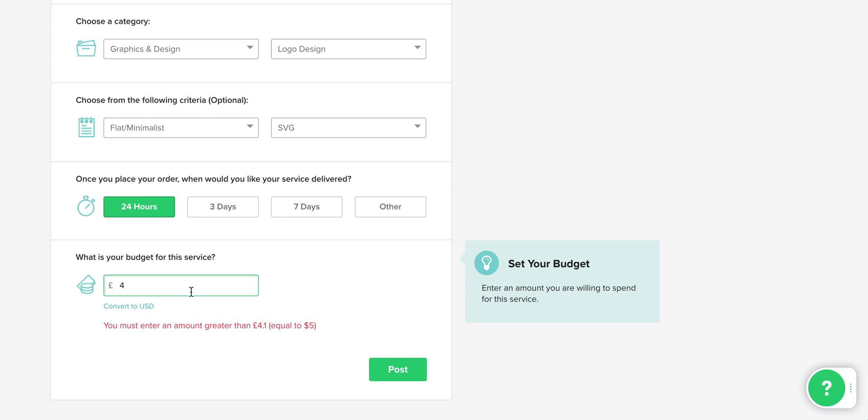The height and width of the screenshot is (420, 868).
Task: Click the optional criteria label text
Action: (162, 100)
